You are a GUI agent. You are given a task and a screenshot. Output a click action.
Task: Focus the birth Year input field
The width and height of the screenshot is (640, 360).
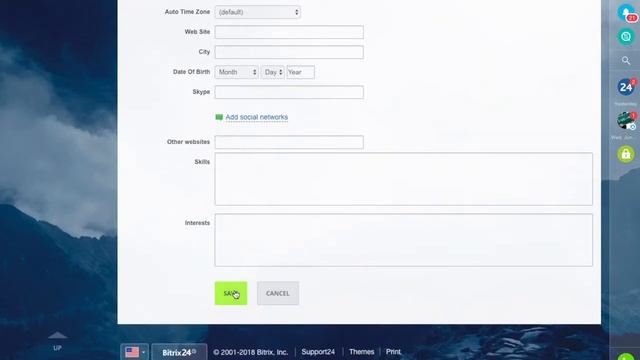(x=300, y=72)
